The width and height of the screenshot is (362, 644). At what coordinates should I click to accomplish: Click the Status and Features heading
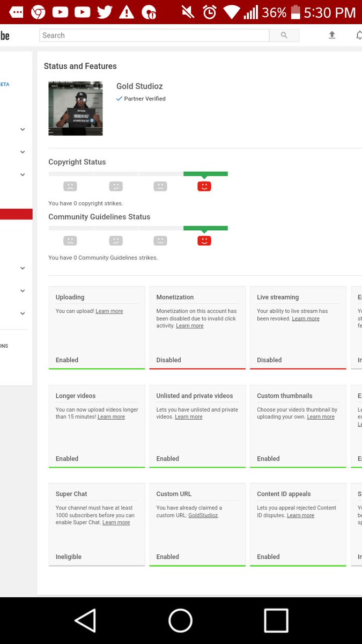click(80, 66)
